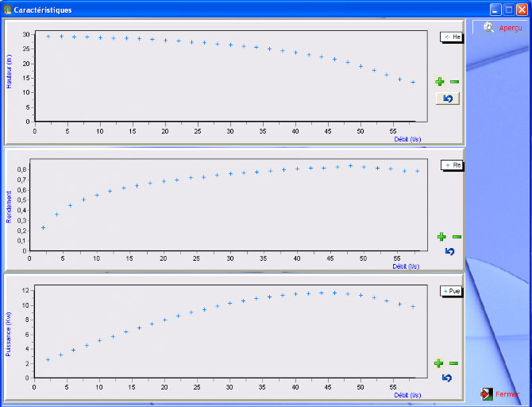Close the window with the red X
The width and height of the screenshot is (532, 407).
[522, 10]
